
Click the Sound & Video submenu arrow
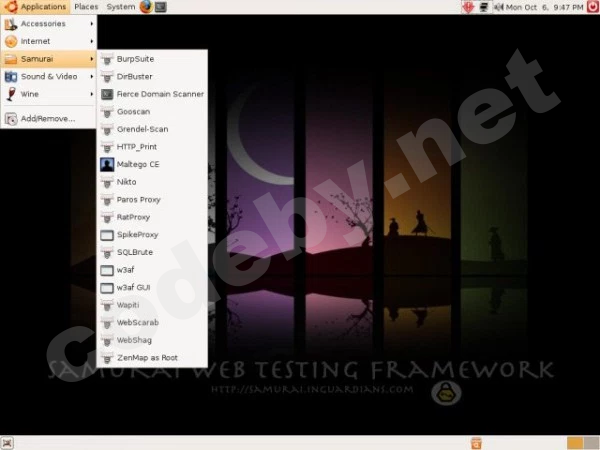(92, 77)
